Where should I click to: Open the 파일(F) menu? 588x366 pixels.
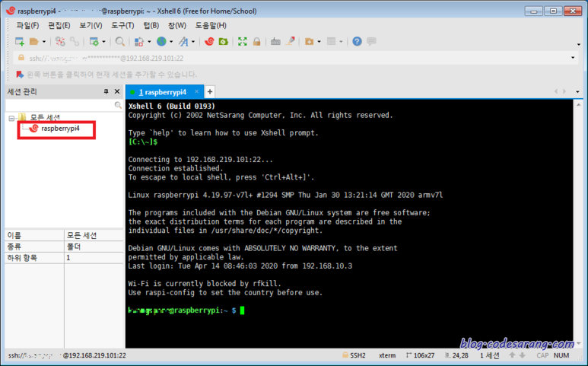[27, 26]
